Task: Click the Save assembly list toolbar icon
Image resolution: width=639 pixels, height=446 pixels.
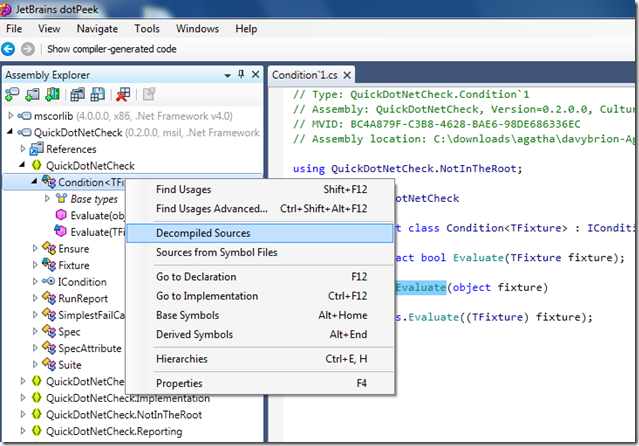Action: (97, 94)
